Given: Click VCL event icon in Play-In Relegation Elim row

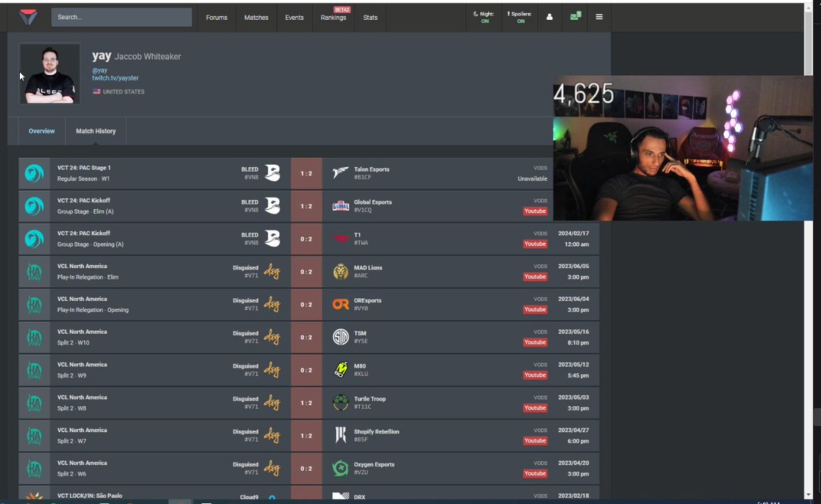Looking at the screenshot, I should click(34, 272).
